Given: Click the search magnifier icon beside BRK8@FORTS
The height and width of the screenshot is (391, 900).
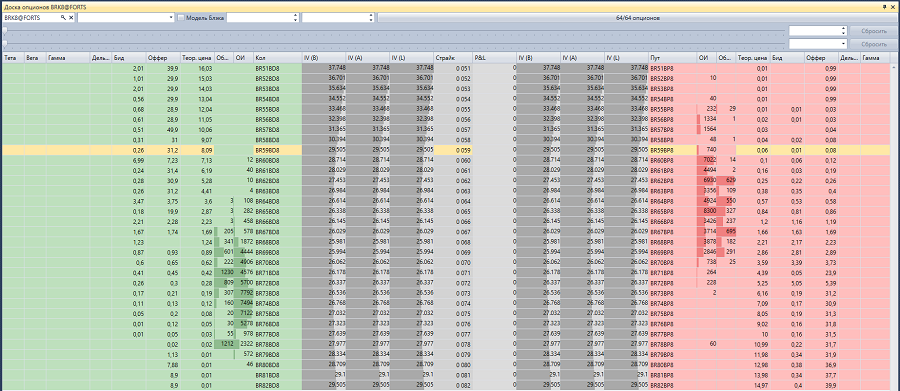Looking at the screenshot, I should (64, 18).
